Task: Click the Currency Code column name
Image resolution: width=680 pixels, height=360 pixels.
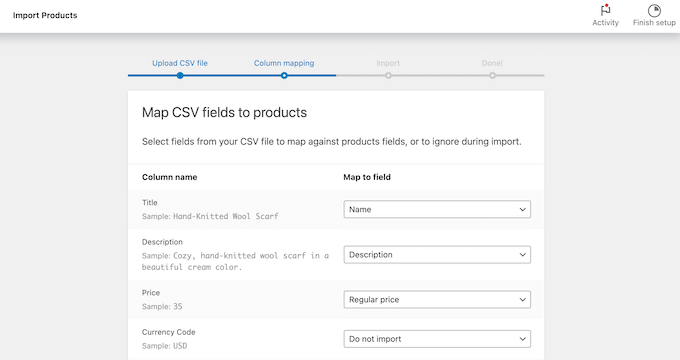Action: [x=169, y=332]
